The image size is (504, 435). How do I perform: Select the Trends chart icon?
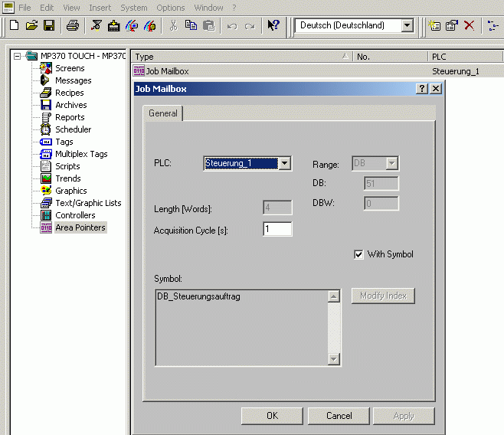point(45,178)
